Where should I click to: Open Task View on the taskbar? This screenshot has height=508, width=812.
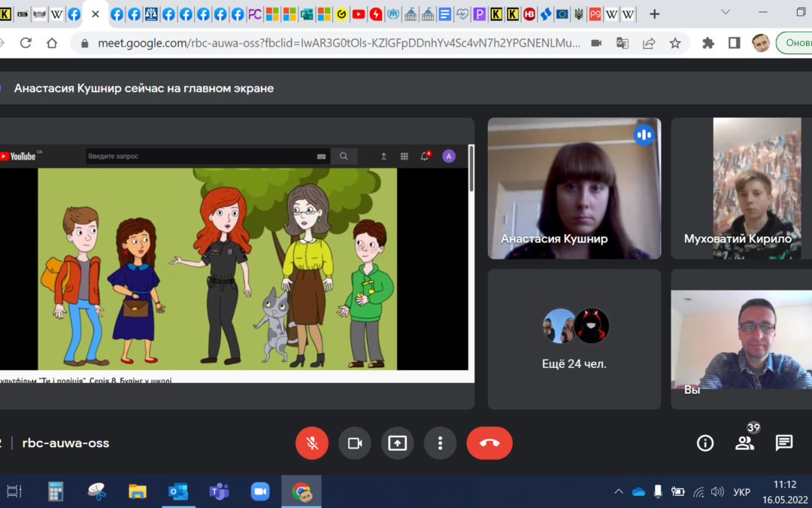click(x=14, y=491)
